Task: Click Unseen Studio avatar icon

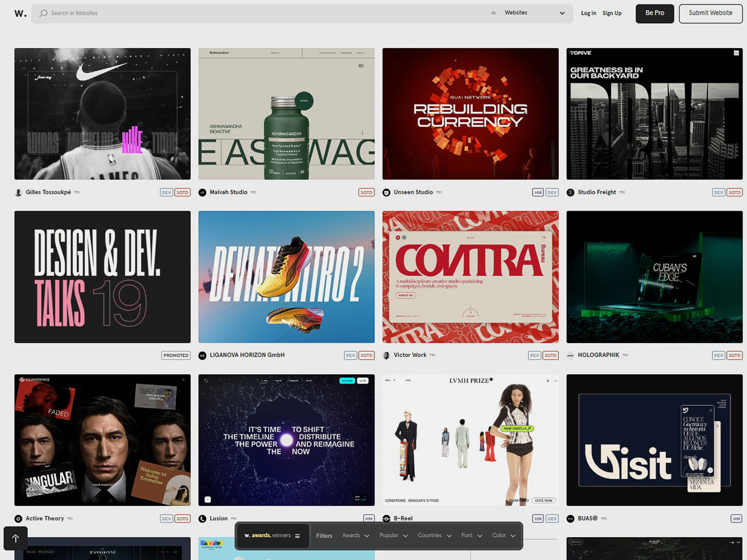Action: [x=386, y=192]
